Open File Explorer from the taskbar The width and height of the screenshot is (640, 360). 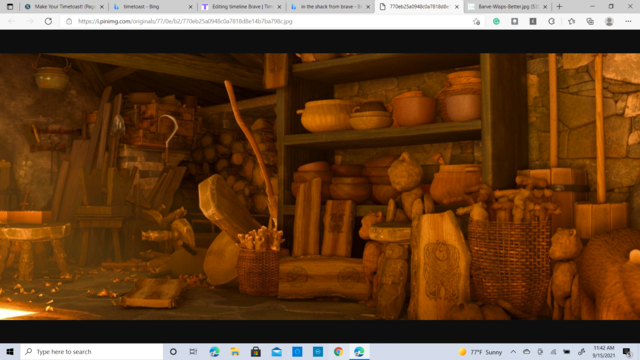coord(235,351)
